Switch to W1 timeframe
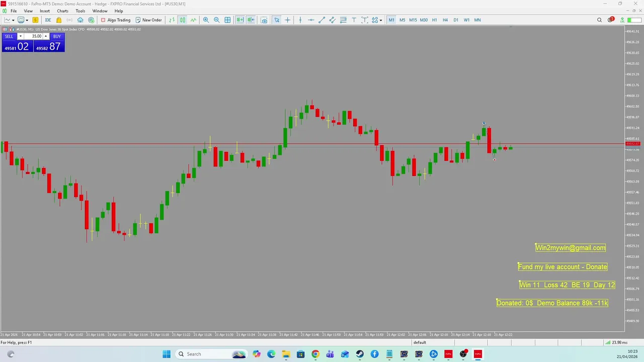Image resolution: width=644 pixels, height=362 pixels. (x=466, y=20)
